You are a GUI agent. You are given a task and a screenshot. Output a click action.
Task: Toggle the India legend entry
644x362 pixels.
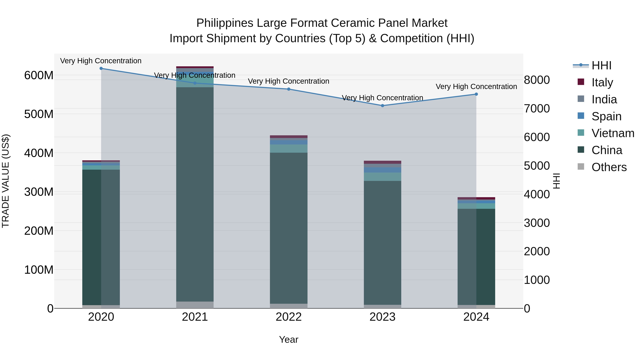[x=597, y=99]
